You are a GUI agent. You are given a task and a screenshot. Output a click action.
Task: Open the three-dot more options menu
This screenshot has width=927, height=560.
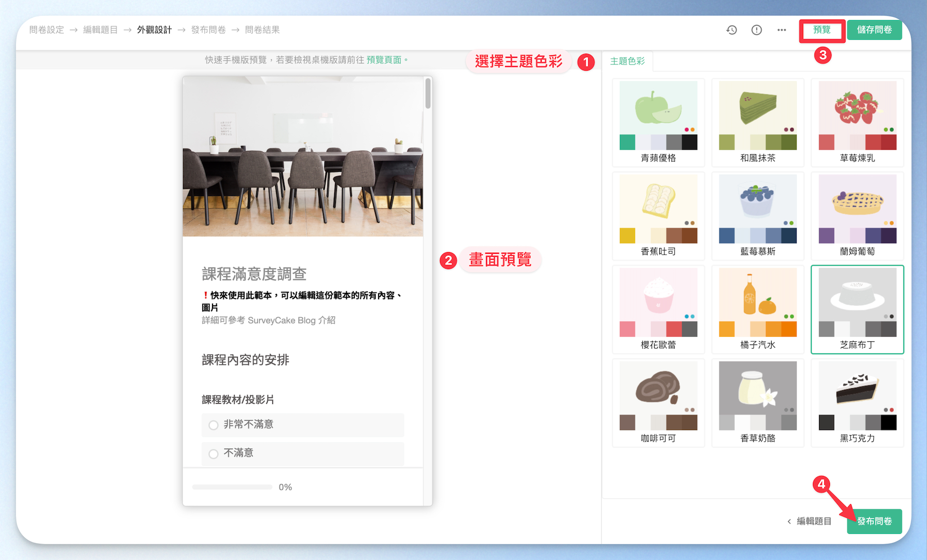pos(782,30)
